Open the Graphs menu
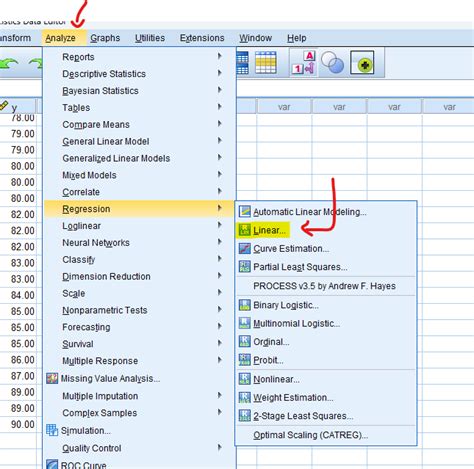 pos(105,38)
